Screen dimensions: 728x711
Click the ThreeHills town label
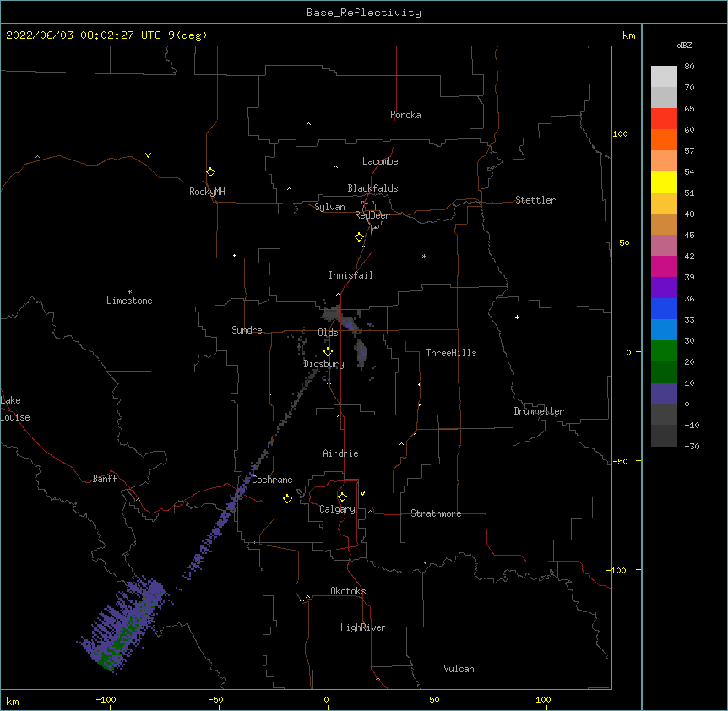point(451,353)
